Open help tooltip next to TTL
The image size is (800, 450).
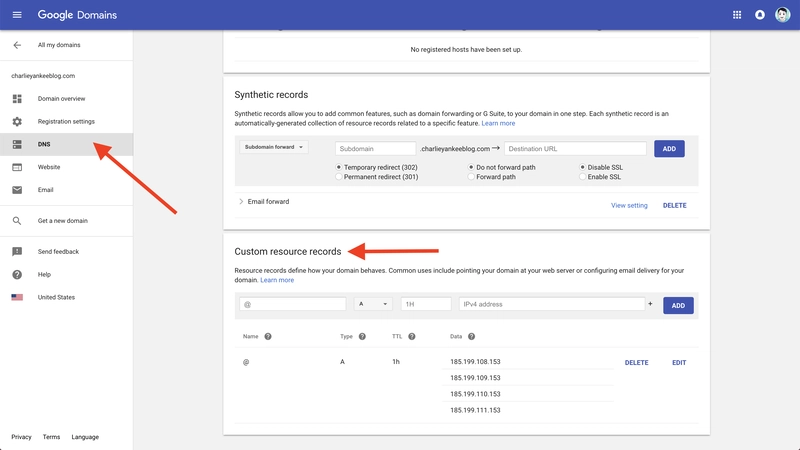point(412,337)
